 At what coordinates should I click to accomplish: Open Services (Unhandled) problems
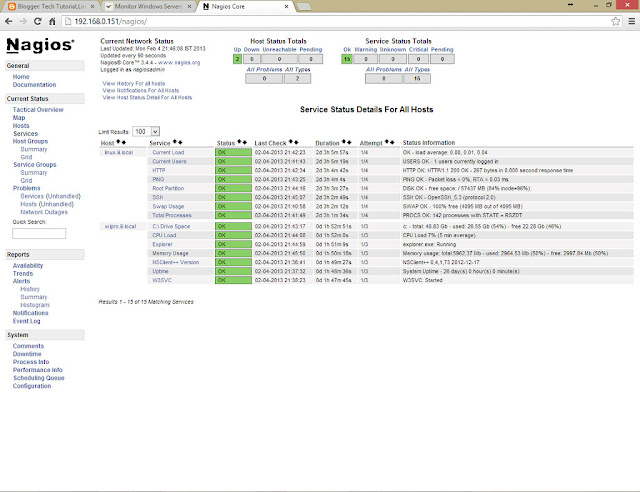coord(51,196)
